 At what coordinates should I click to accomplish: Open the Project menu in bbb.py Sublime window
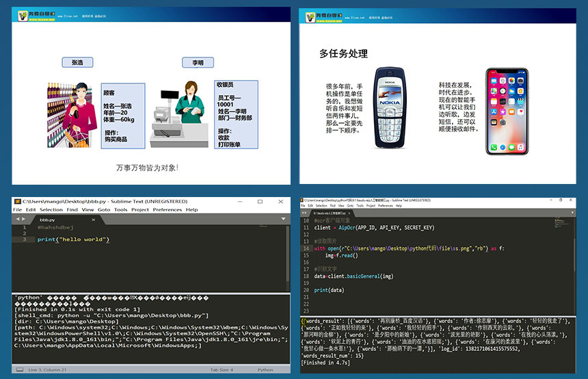coord(140,210)
